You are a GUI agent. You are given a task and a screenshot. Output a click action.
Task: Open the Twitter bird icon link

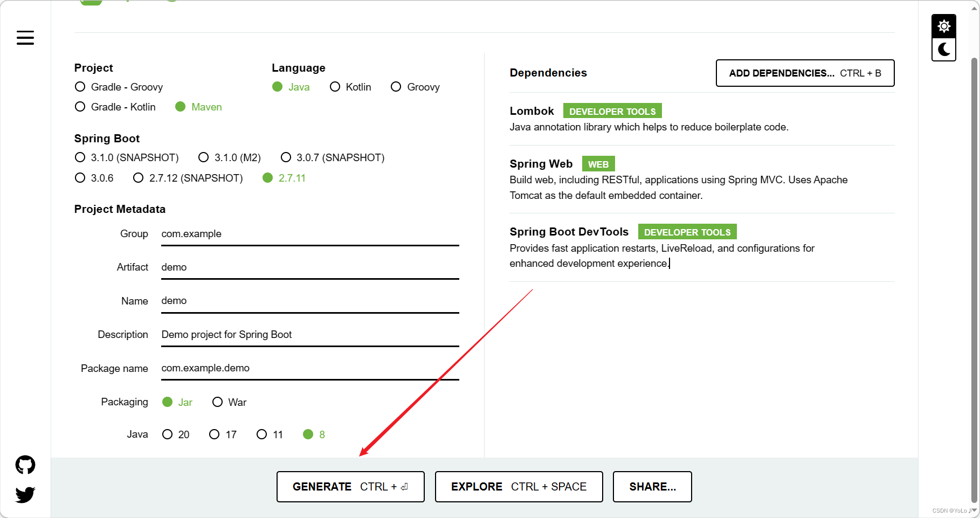click(x=25, y=494)
